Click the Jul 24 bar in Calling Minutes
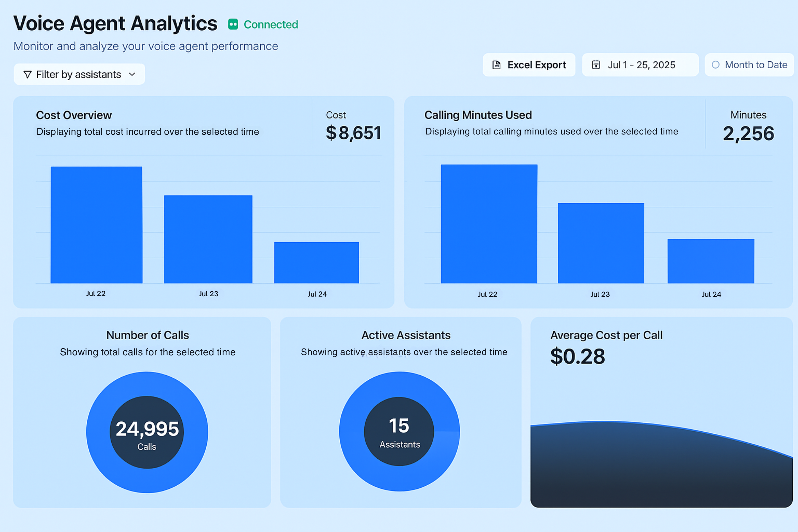This screenshot has width=798, height=532. (x=710, y=261)
